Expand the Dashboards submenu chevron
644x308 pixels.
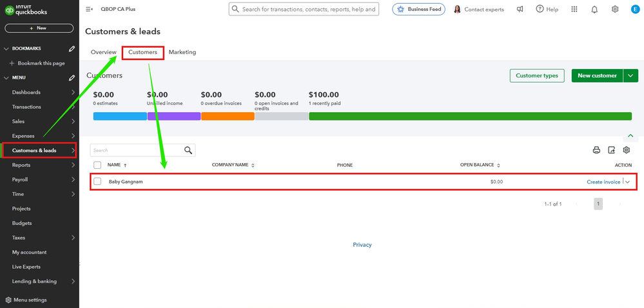point(73,92)
